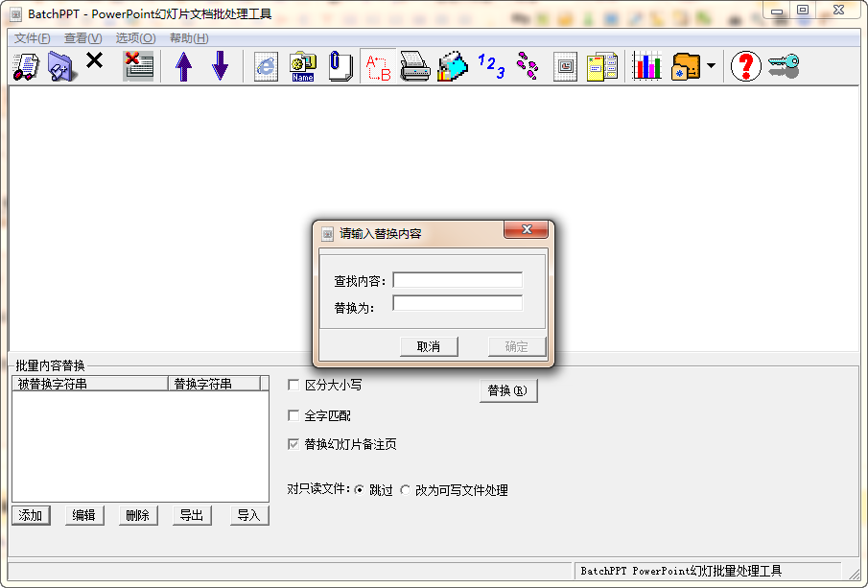The image size is (868, 588).
Task: Select the 改为可写文件处理 radio option
Action: click(405, 490)
